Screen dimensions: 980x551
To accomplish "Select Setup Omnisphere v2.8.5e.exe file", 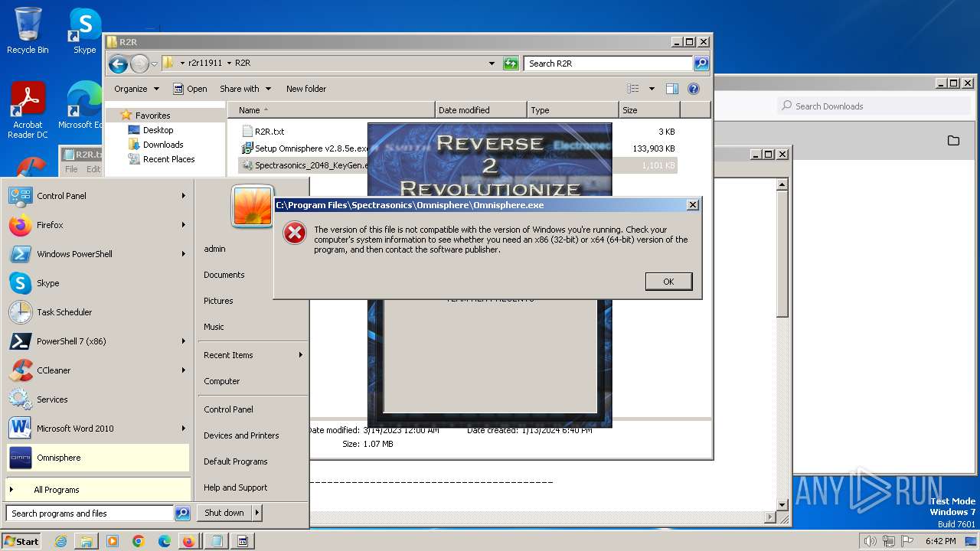I will pos(305,148).
